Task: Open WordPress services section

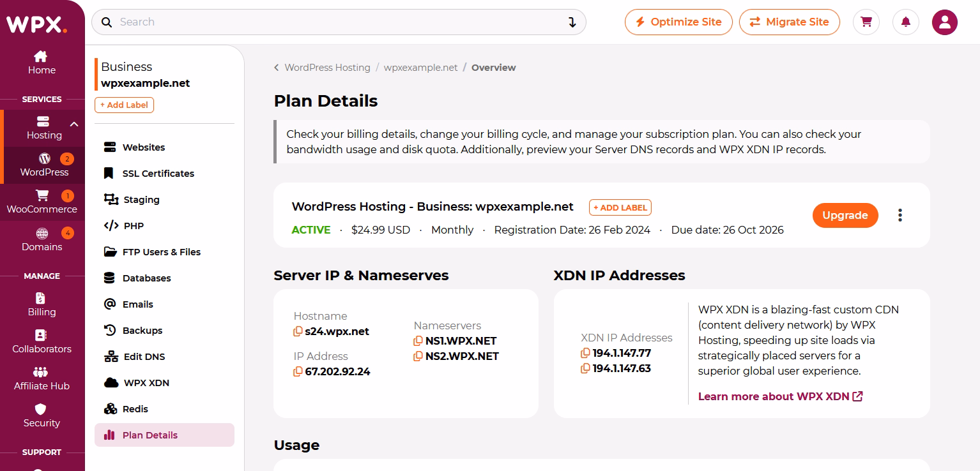Action: click(44, 165)
